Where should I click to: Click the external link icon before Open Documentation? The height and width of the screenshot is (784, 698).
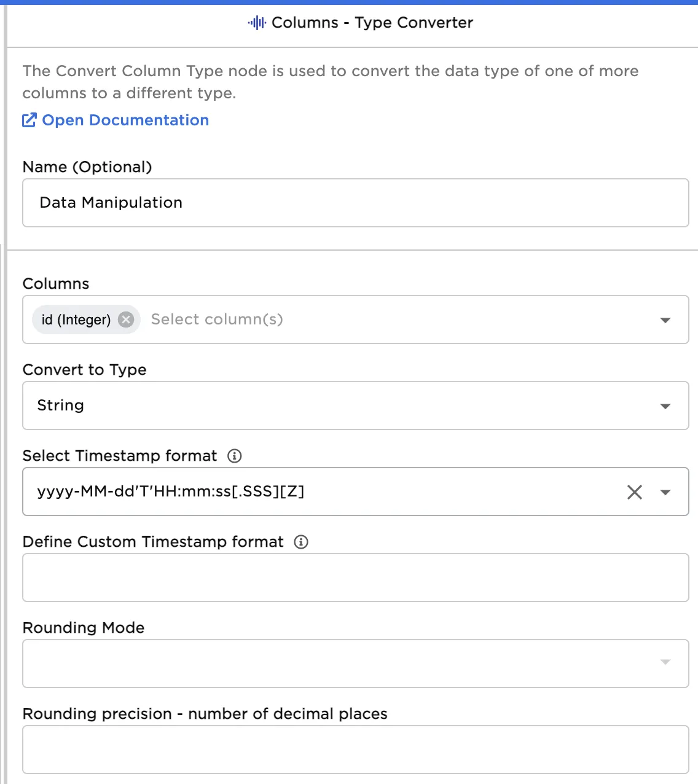coord(29,120)
